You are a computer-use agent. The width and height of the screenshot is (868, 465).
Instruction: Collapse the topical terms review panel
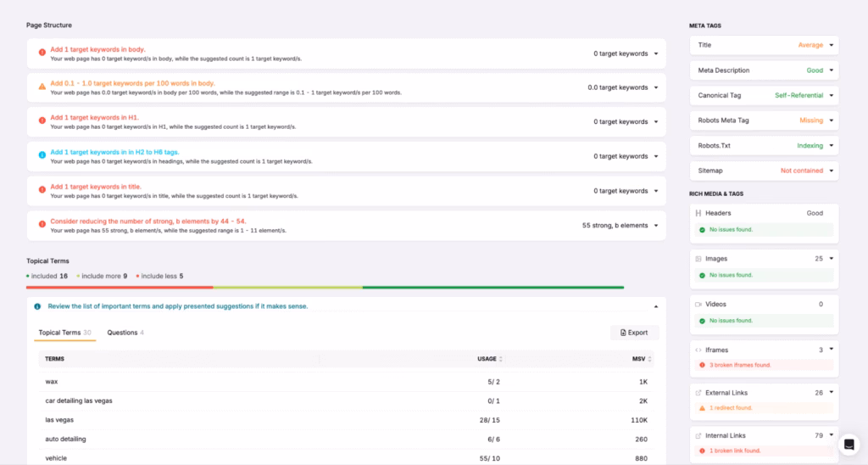point(654,306)
